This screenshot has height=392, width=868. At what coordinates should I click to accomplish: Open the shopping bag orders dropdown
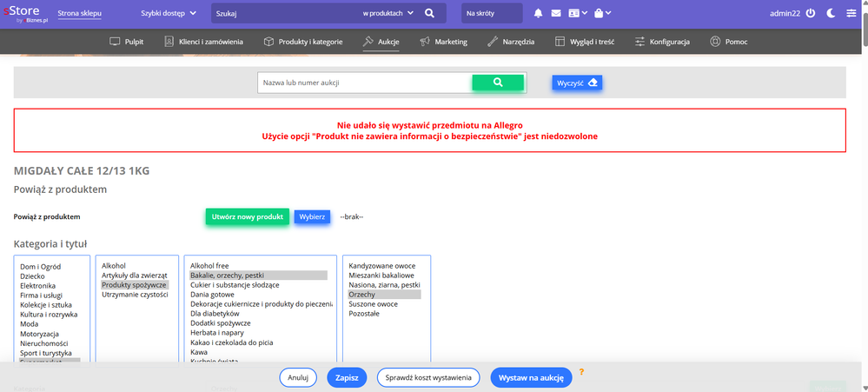click(602, 13)
